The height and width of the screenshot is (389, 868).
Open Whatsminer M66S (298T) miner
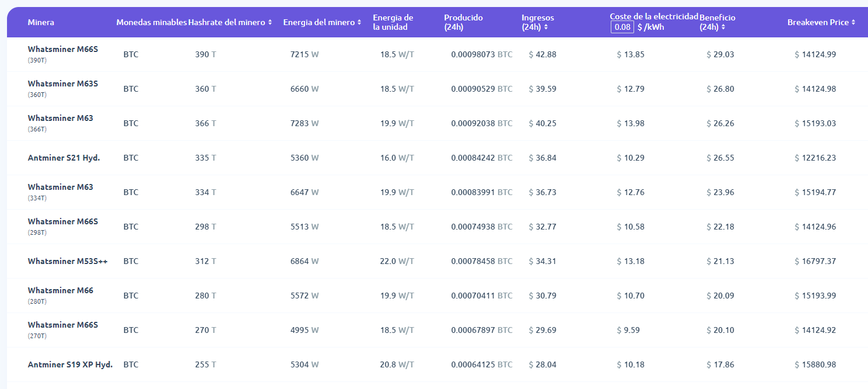63,227
